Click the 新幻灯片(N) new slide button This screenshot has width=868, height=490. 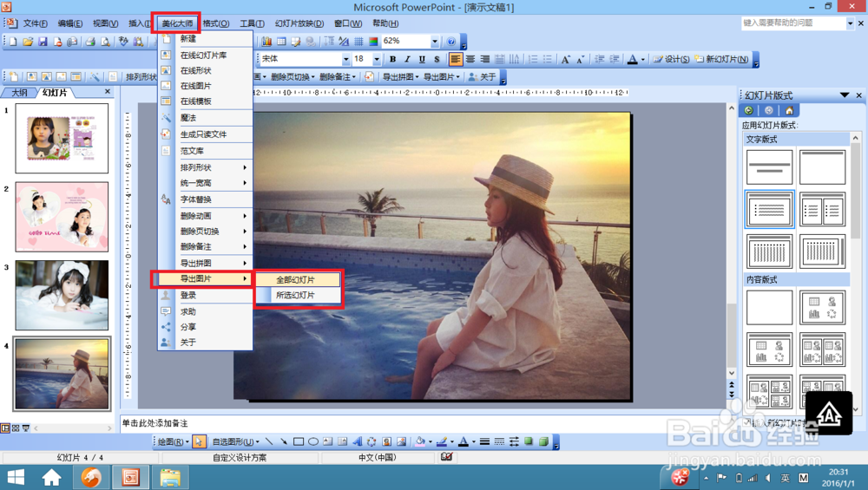click(x=721, y=59)
